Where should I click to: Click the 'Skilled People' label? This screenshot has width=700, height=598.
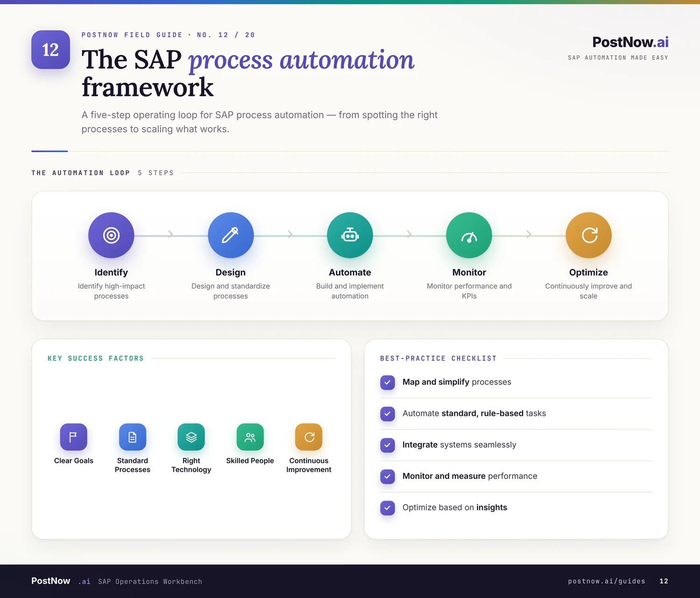tap(250, 461)
